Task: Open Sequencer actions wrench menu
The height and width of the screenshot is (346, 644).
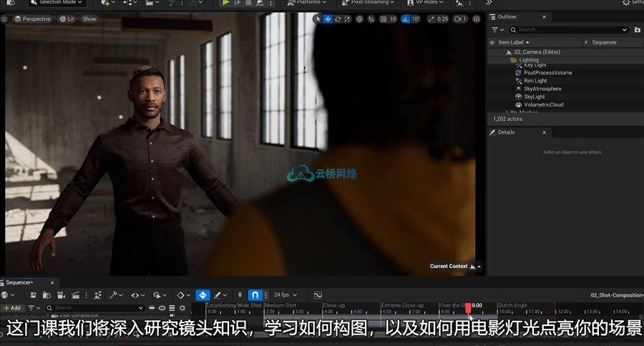Action: [116, 295]
